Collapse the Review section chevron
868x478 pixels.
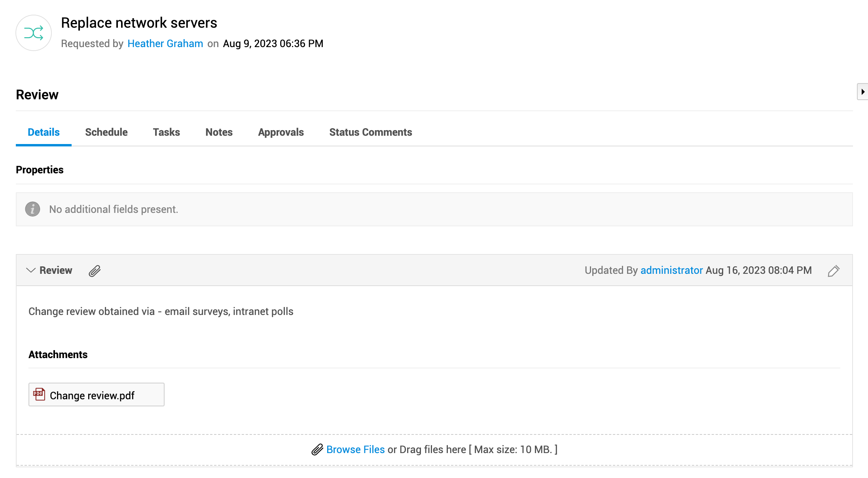pos(30,270)
